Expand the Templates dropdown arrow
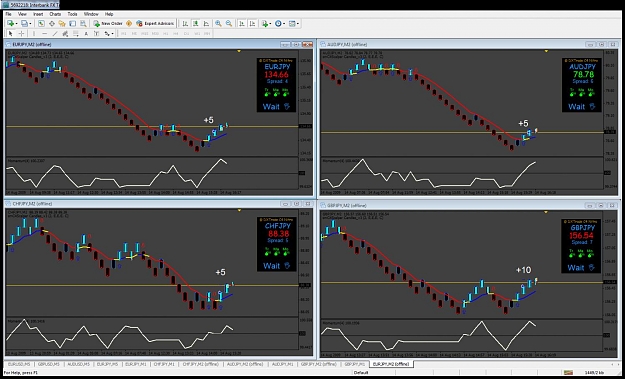The image size is (625, 379). [x=298, y=24]
